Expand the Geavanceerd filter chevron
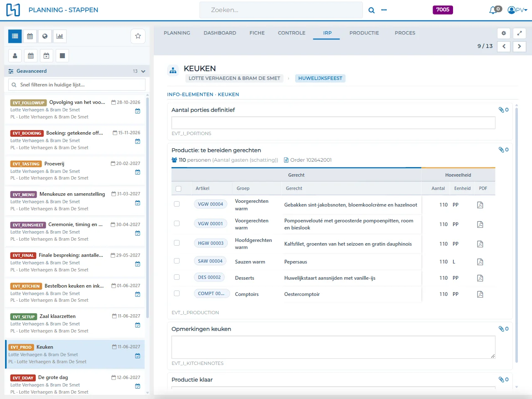The height and width of the screenshot is (399, 532). pos(143,71)
